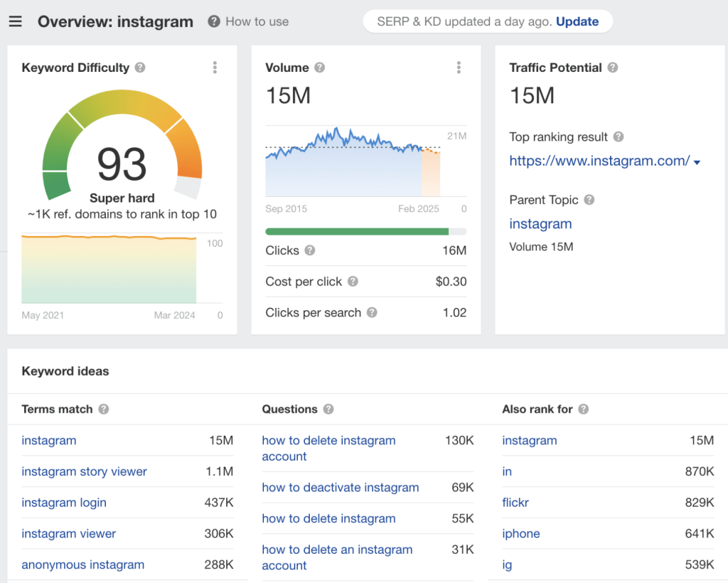
Task: Click the 31K volume for delete an instagram account
Action: [x=463, y=550]
